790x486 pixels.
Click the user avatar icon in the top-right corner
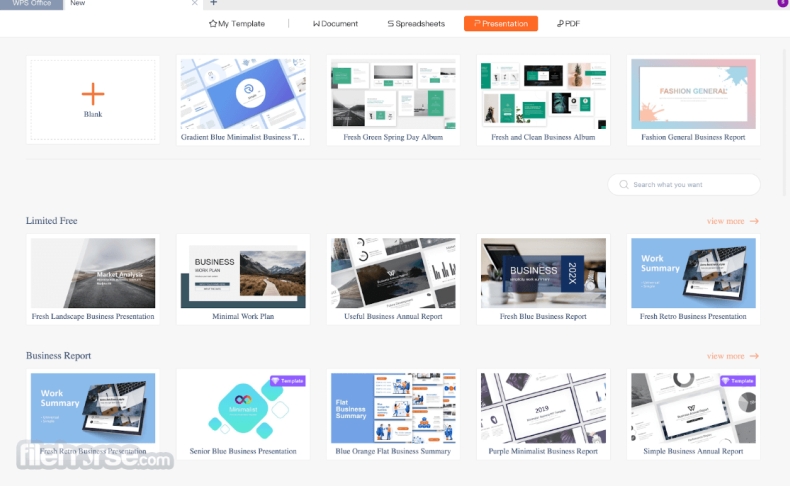782,4
